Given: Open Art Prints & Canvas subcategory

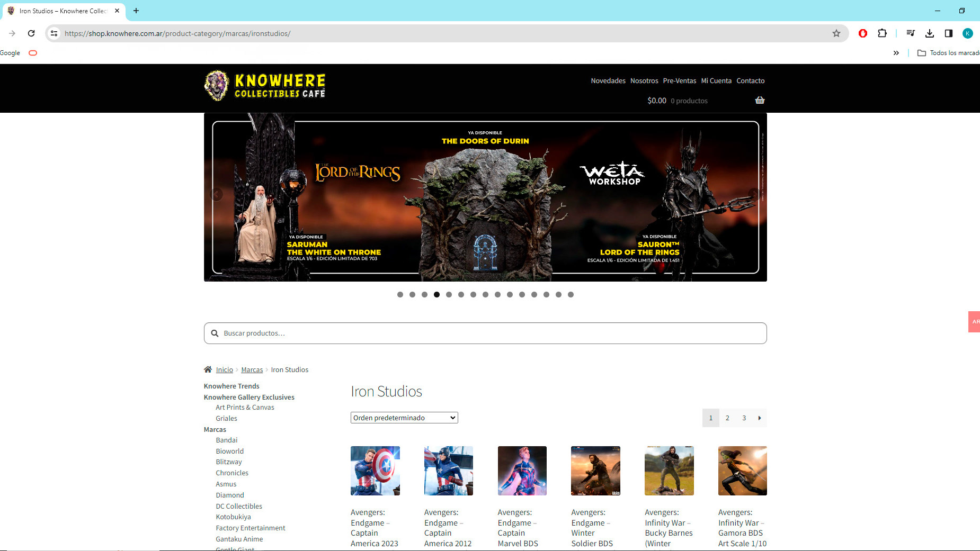Looking at the screenshot, I should tap(245, 407).
